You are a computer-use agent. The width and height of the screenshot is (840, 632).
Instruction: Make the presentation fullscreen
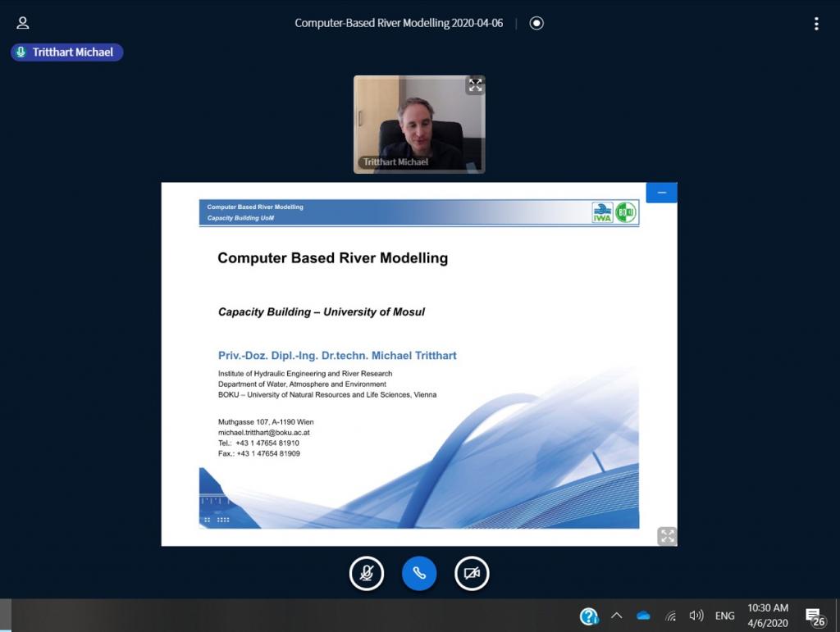[667, 536]
